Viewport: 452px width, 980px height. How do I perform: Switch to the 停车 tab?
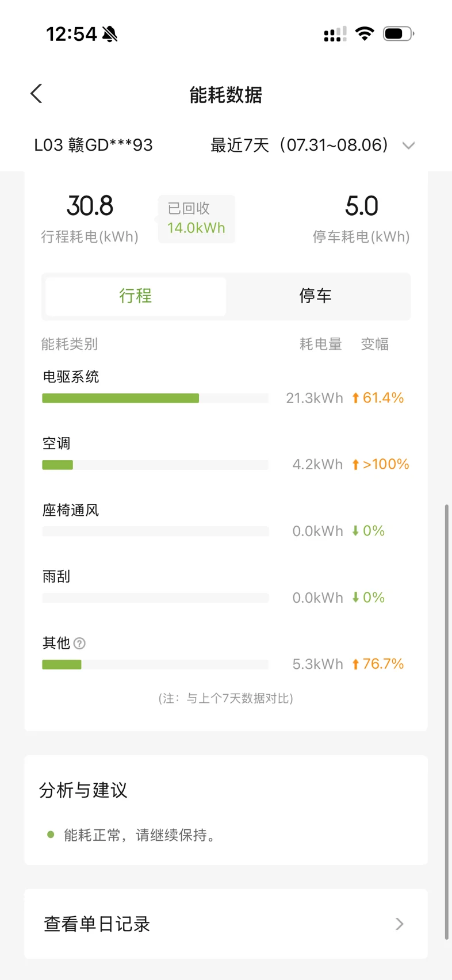pyautogui.click(x=316, y=296)
